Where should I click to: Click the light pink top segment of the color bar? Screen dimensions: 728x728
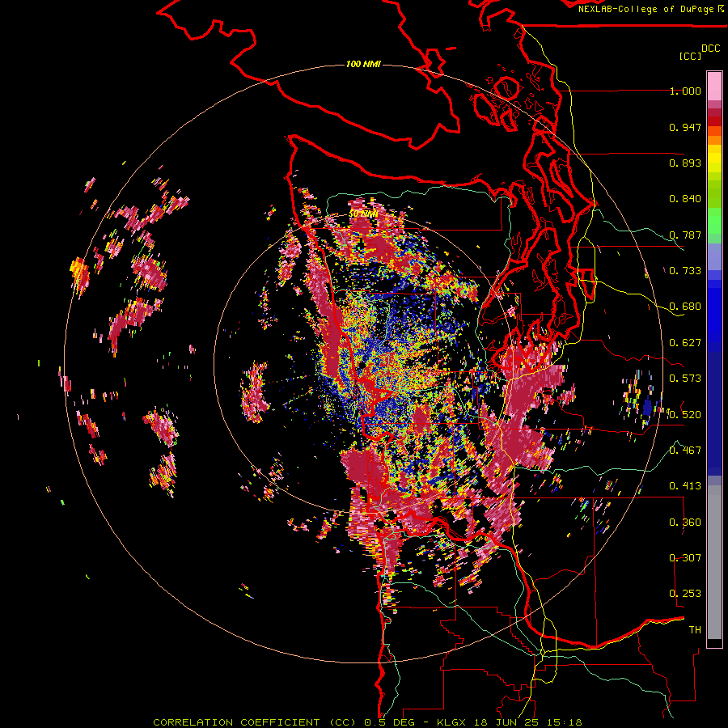714,86
